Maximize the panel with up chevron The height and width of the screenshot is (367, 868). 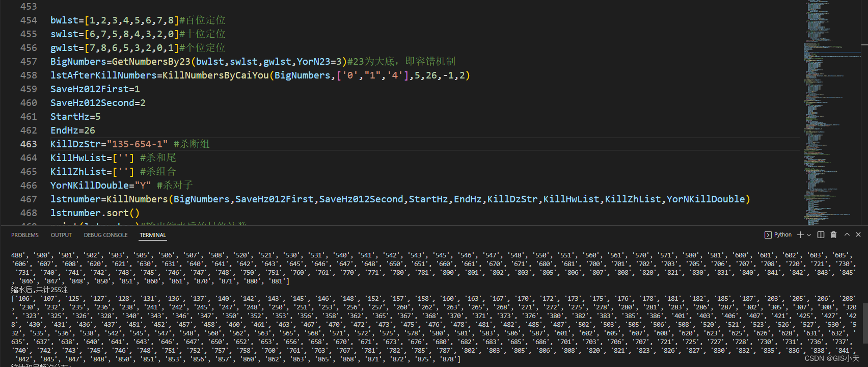click(x=847, y=234)
